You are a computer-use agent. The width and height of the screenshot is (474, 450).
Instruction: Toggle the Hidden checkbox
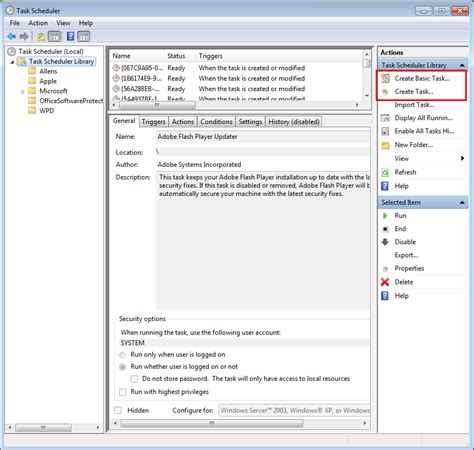tap(118, 410)
